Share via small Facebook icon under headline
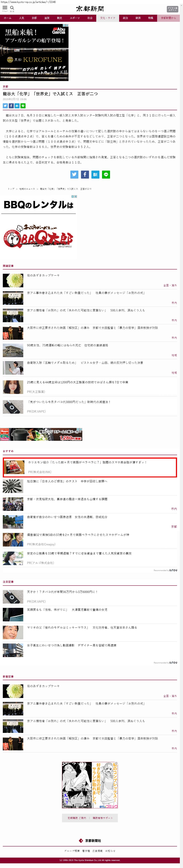The width and height of the screenshot is (183, 868). 11,106
